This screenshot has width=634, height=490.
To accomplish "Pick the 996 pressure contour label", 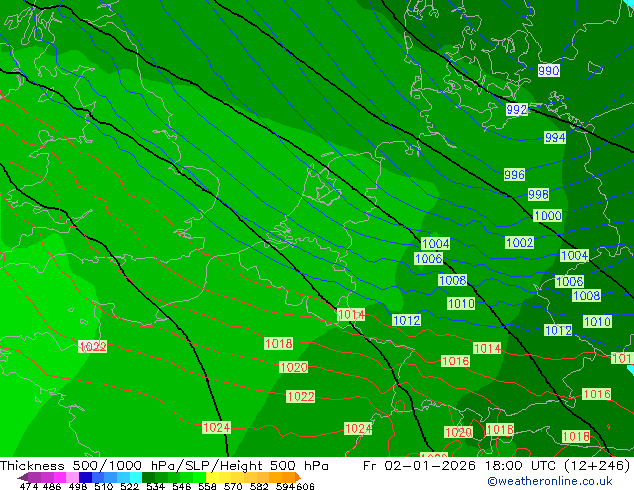I will 514,175.
